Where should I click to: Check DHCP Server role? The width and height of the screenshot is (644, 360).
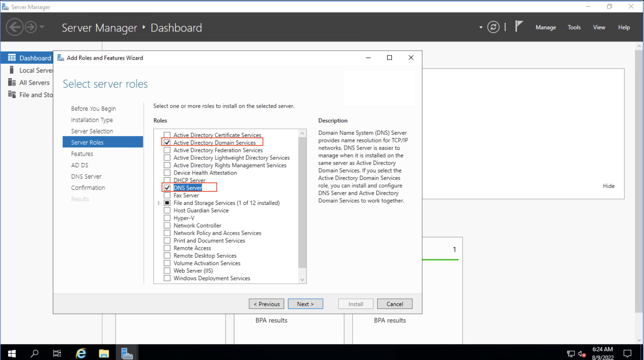point(167,180)
